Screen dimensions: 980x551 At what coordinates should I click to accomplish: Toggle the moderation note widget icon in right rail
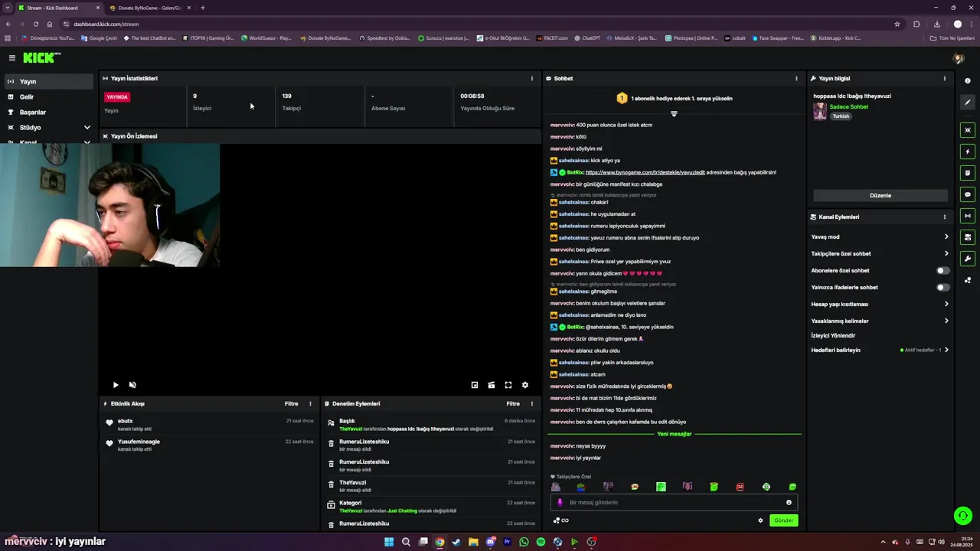(968, 173)
